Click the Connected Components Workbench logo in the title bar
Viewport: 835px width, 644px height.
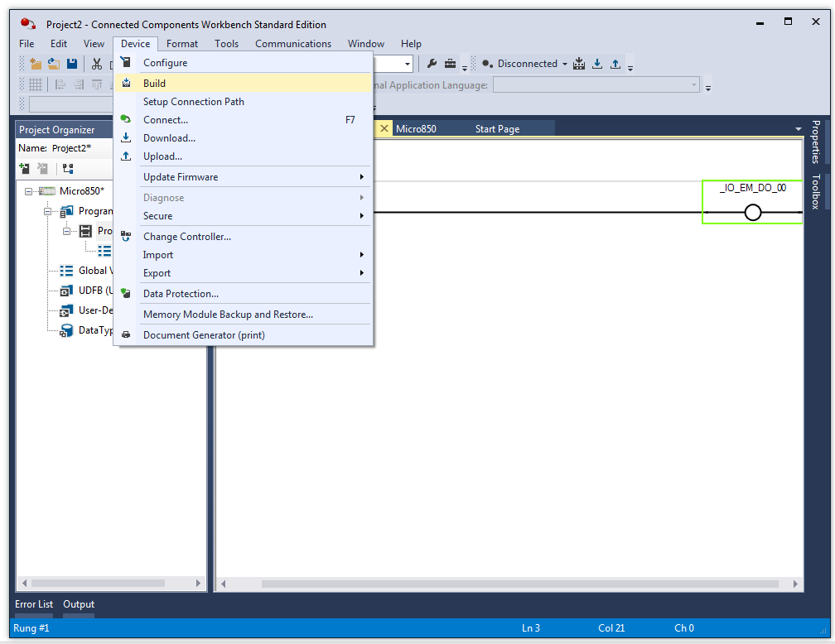pos(27,24)
